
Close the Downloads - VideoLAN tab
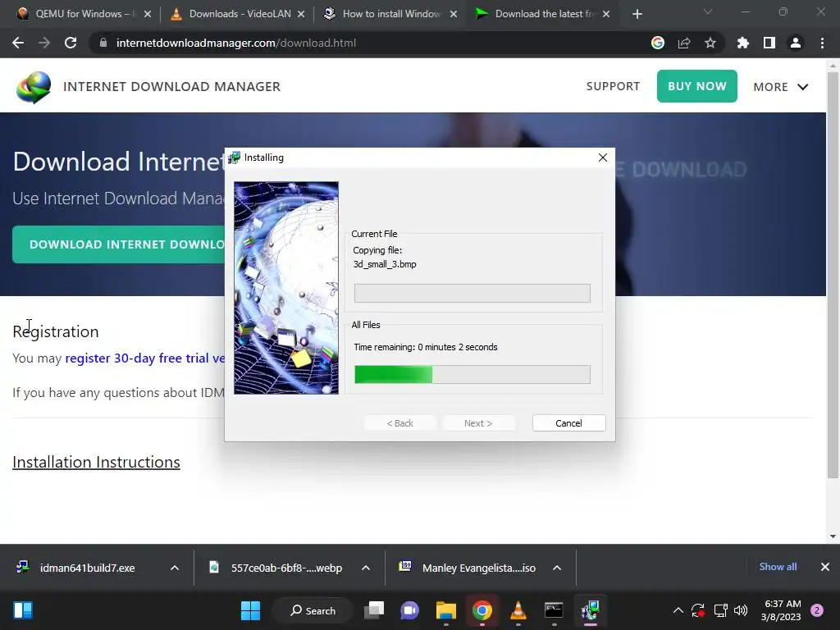301,14
